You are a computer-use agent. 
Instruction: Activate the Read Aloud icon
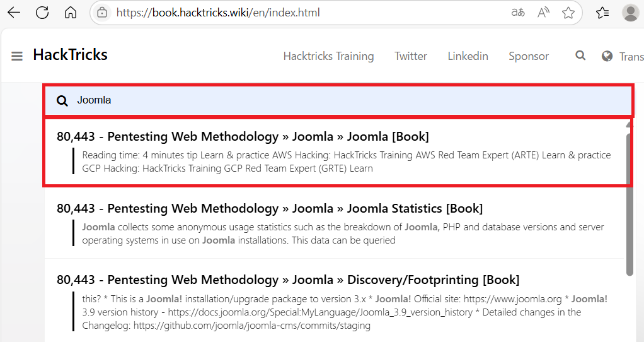coord(543,13)
